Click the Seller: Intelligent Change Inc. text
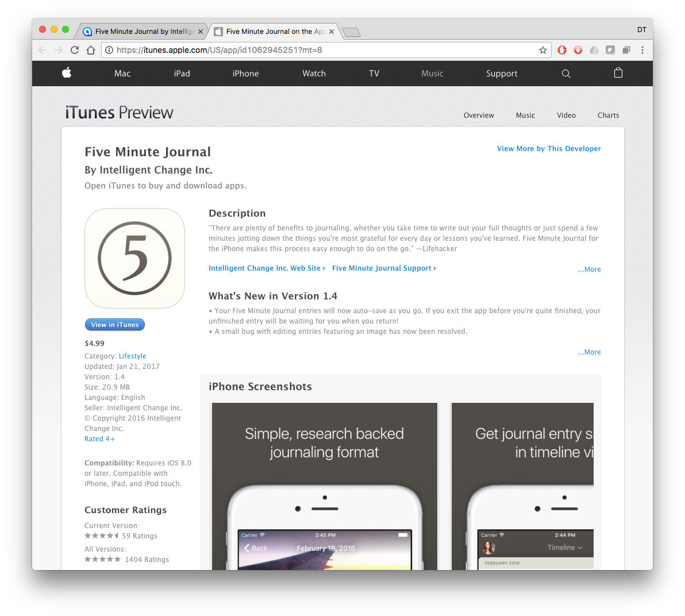Screen dimensions: 685x616 (133, 407)
